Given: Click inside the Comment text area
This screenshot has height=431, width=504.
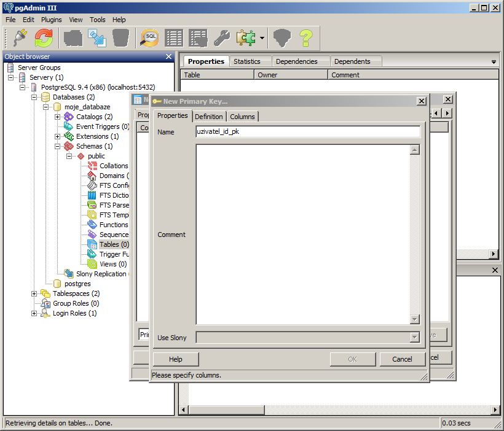Looking at the screenshot, I should 303,235.
